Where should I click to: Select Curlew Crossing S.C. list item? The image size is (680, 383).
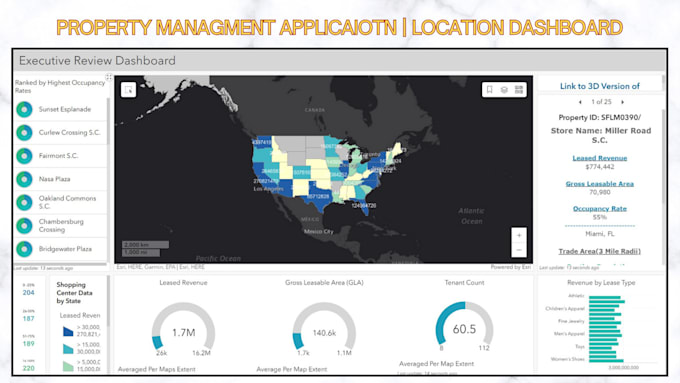(60, 133)
